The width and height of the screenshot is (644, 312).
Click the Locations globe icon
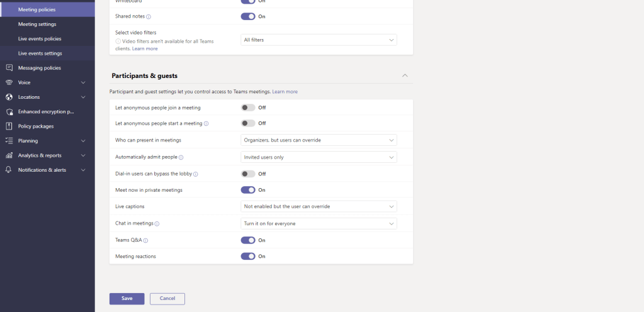point(9,97)
